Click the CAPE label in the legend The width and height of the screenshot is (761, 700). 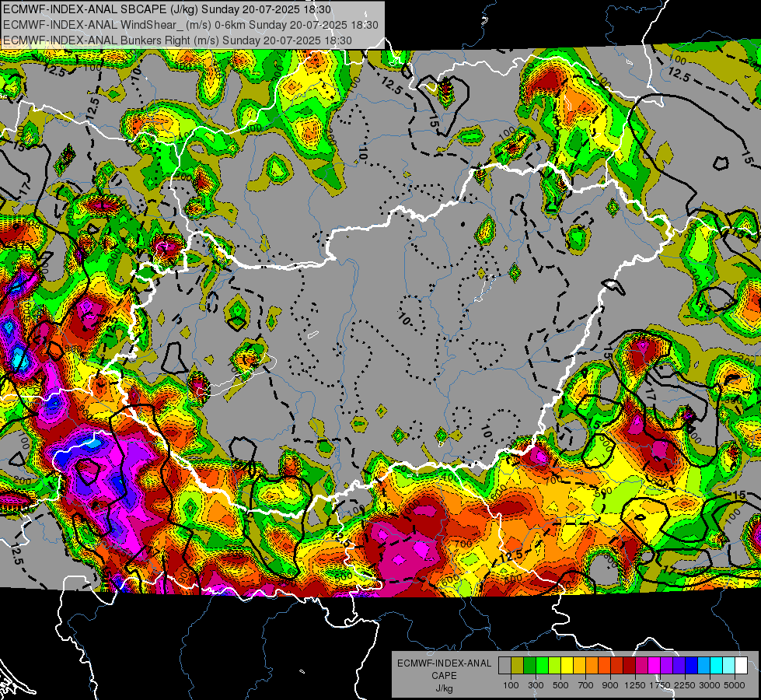444,676
